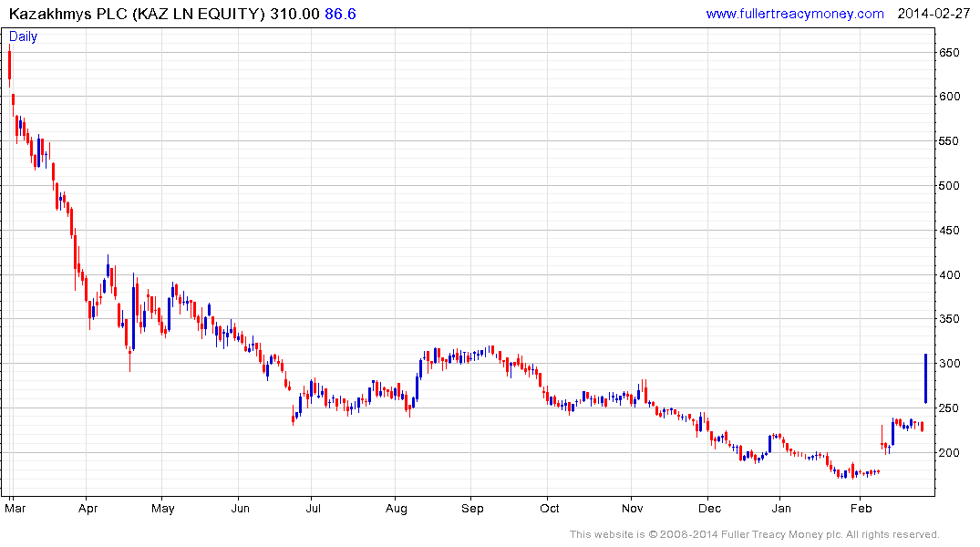Screen dimensions: 980x547
Task: Click the Nov month label
Action: click(632, 508)
